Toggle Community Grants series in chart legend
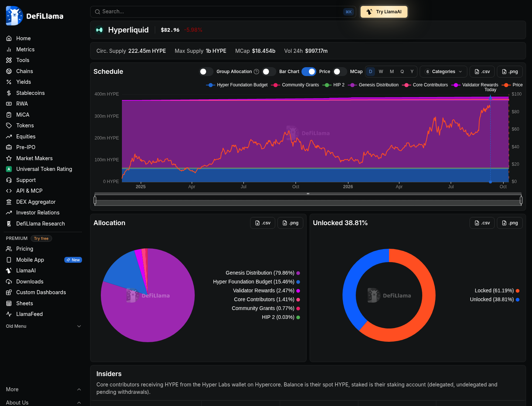532x406 pixels. [295, 85]
